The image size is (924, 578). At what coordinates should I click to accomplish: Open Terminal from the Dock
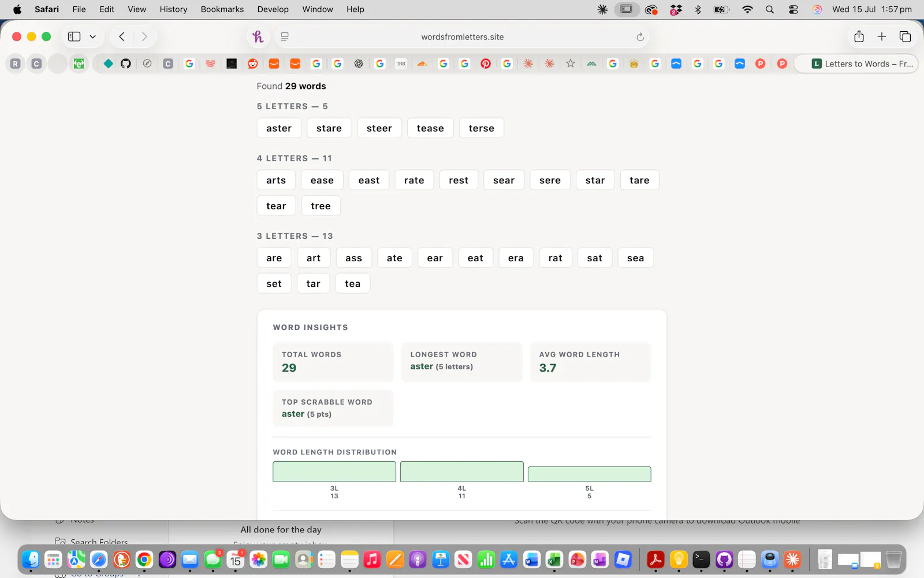[x=702, y=560]
